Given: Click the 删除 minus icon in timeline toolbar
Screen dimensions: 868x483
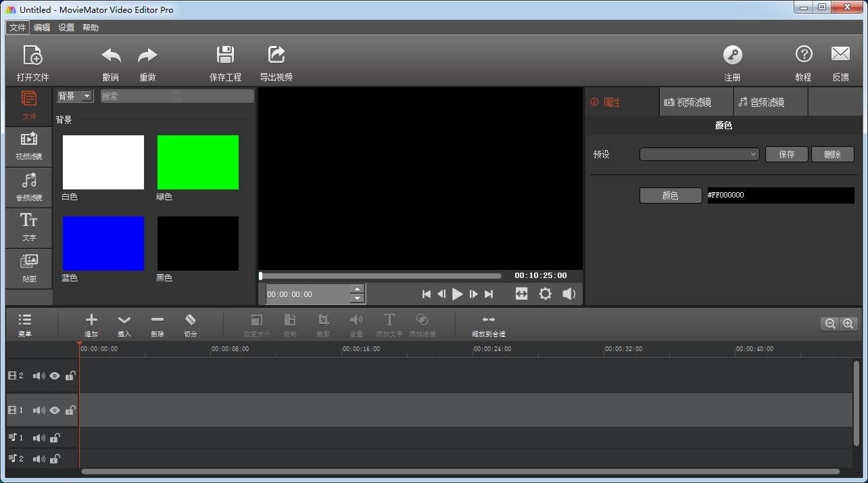Looking at the screenshot, I should [158, 320].
